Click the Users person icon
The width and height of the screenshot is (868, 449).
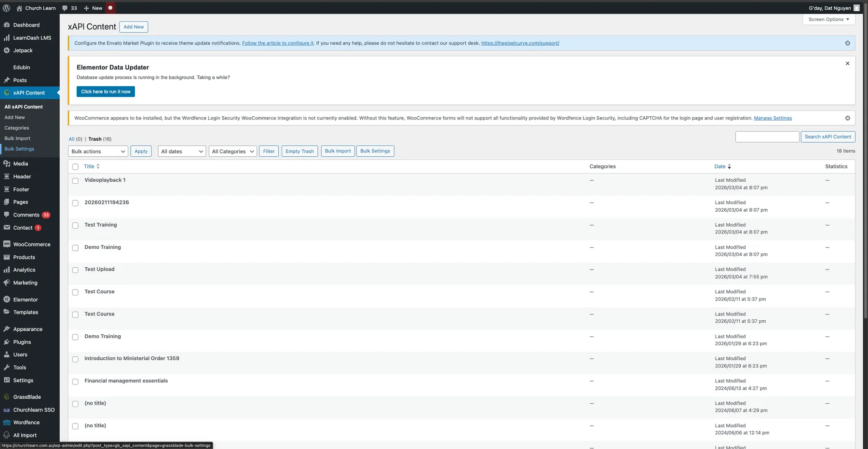pos(7,354)
